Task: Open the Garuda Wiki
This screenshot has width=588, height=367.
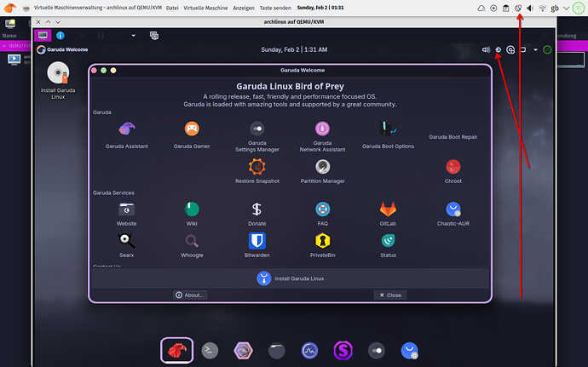Action: (x=192, y=214)
